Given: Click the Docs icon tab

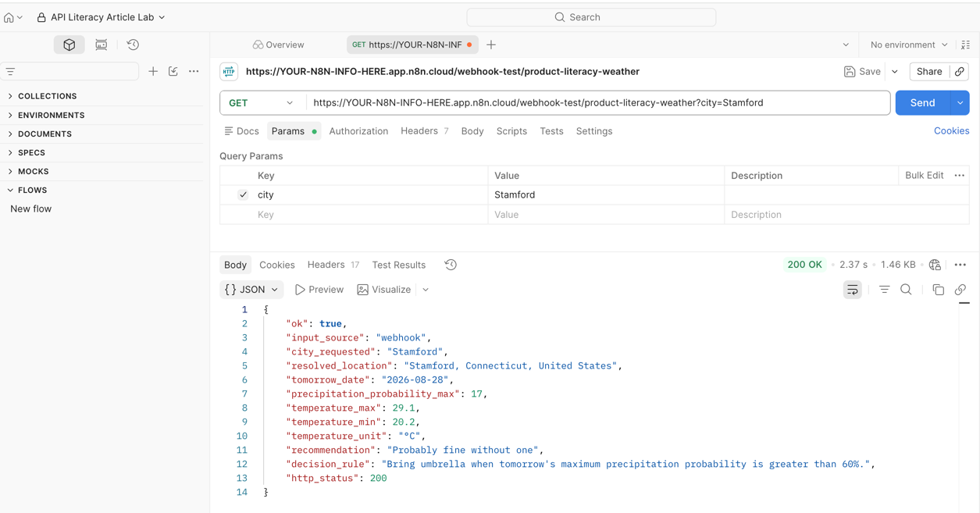Looking at the screenshot, I should (x=241, y=131).
